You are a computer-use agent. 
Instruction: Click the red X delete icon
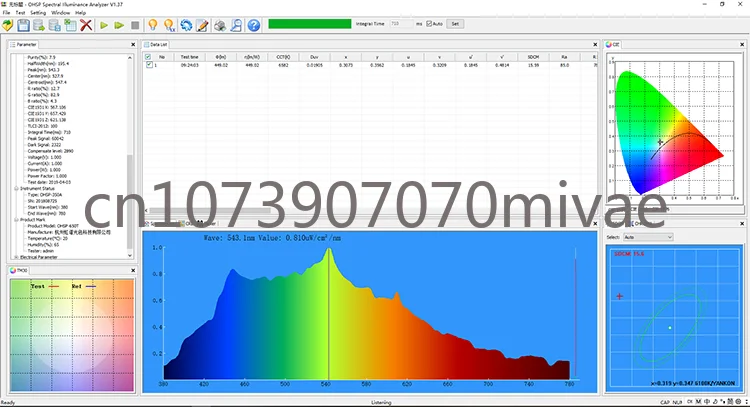click(86, 25)
